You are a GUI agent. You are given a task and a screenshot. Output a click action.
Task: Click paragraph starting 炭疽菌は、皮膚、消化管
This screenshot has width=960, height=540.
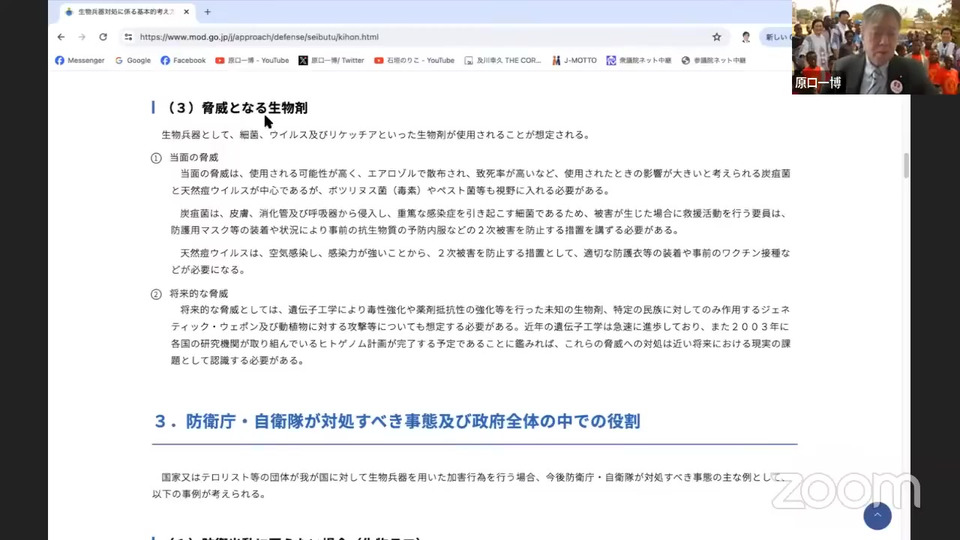pyautogui.click(x=480, y=222)
